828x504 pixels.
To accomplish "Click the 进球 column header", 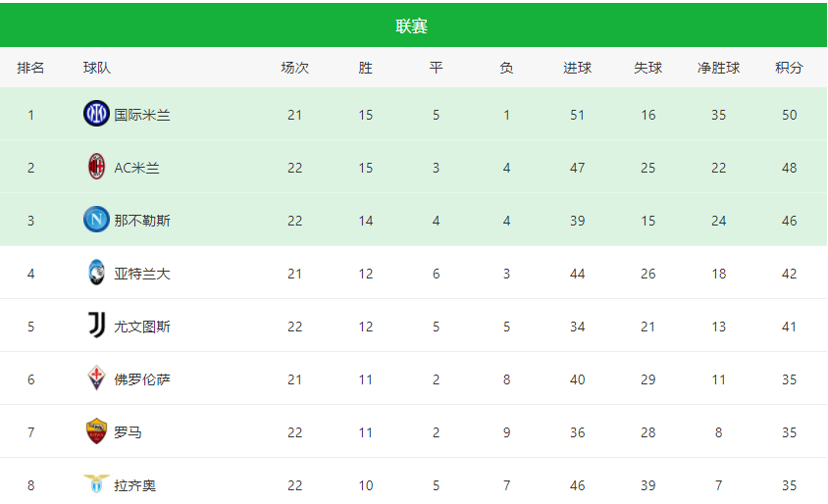I will coord(577,68).
